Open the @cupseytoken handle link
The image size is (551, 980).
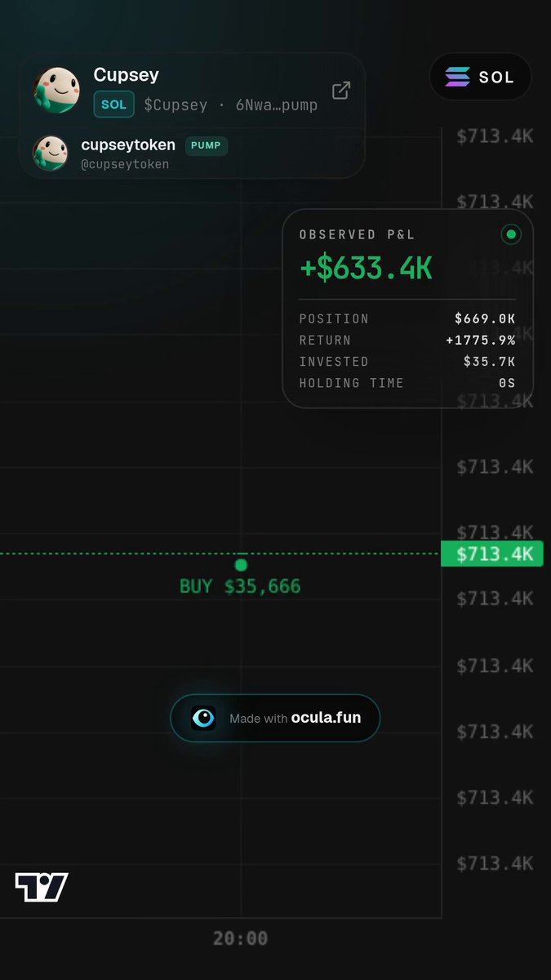(125, 164)
